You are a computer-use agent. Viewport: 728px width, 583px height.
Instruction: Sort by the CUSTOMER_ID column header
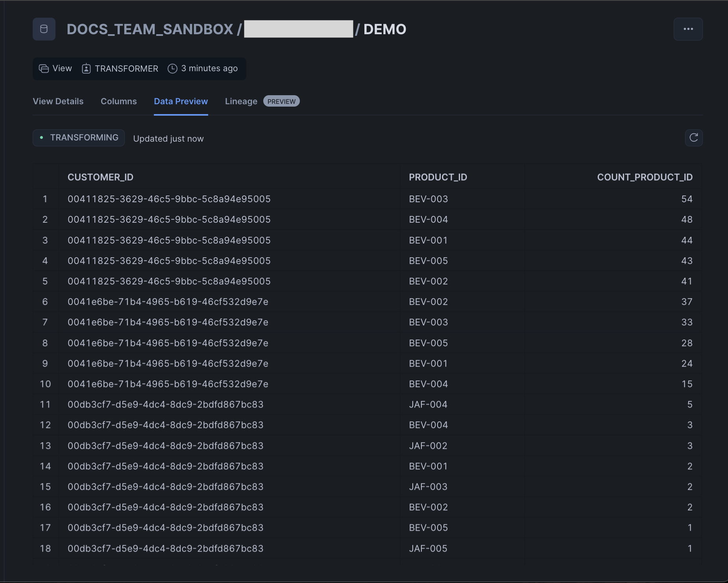(100, 177)
